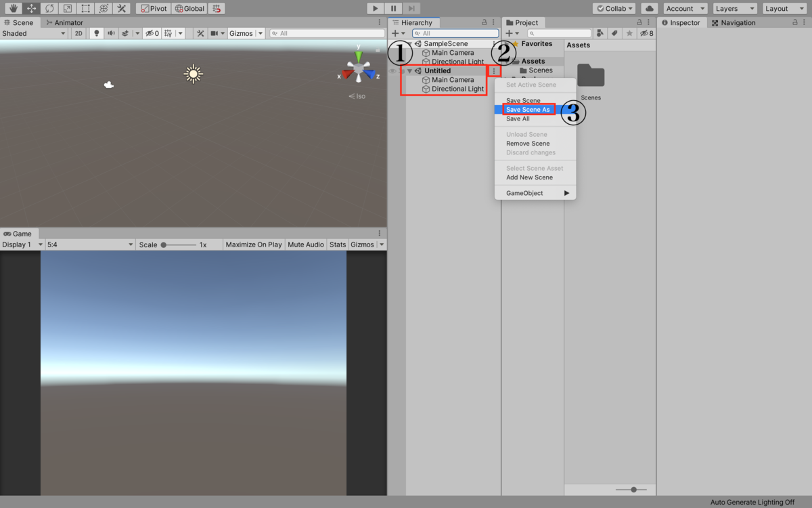Click the Pause button
The image size is (812, 508).
coord(393,9)
